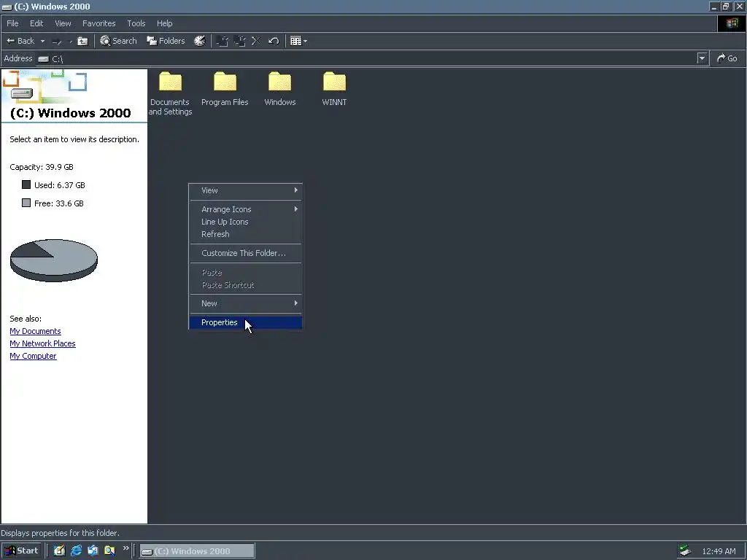This screenshot has height=560, width=747.
Task: Select the WINNT folder
Action: 334,89
